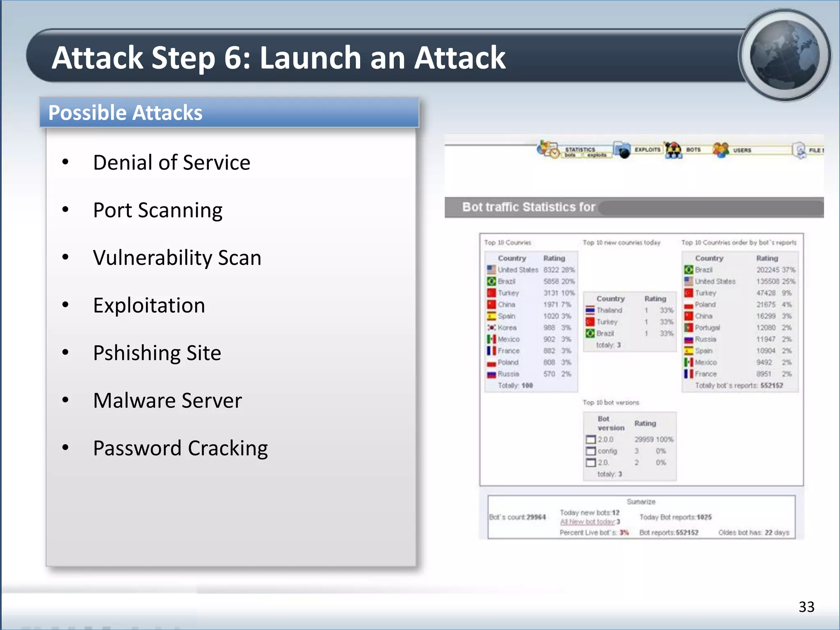Image resolution: width=840 pixels, height=630 pixels.
Task: Click 'Bot's count: 29964' value
Action: [x=518, y=517]
